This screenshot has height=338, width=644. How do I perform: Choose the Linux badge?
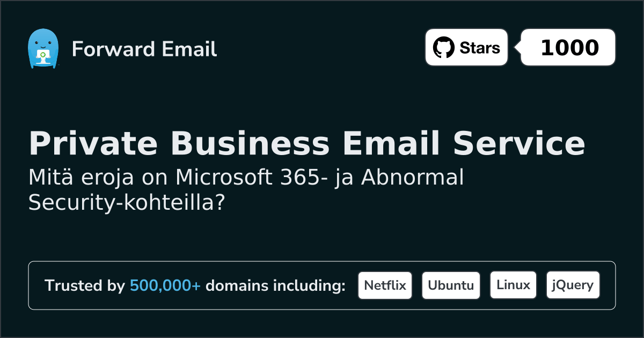513,285
